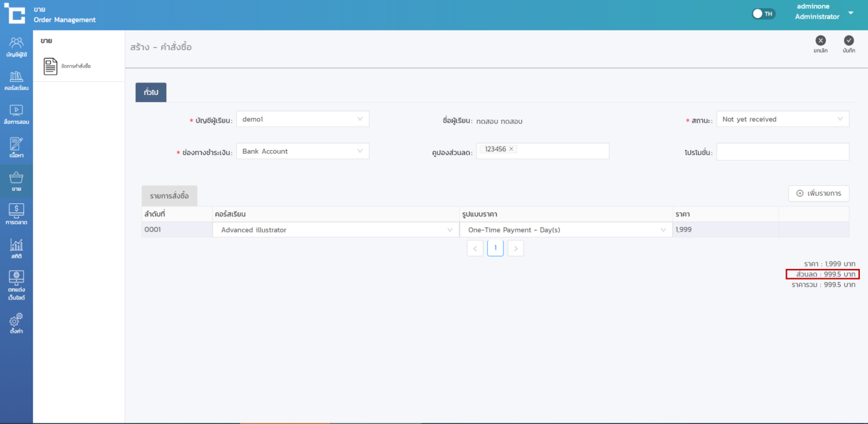This screenshot has height=424, width=868.
Task: Toggle the TH language switch
Action: (763, 14)
